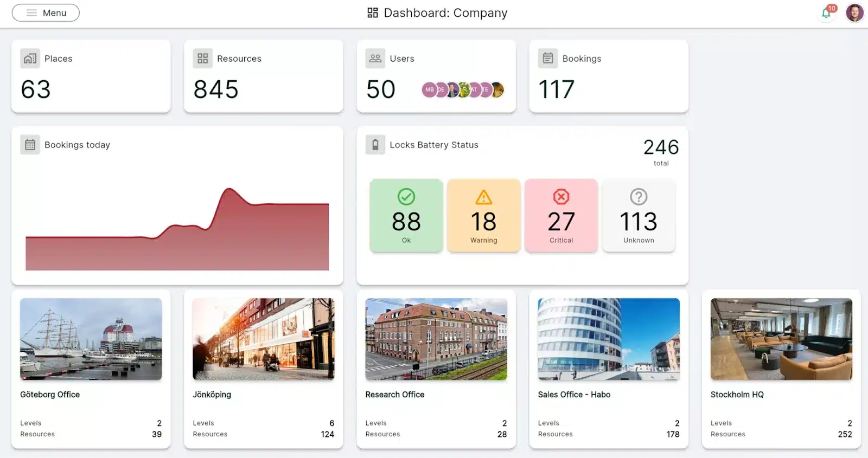Select the Warning battery status tile

point(483,215)
